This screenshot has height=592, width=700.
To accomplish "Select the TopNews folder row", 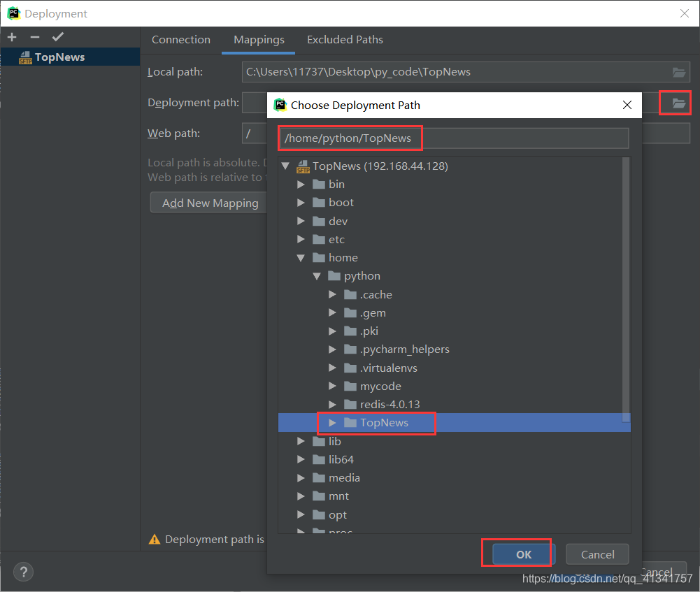I will (454, 423).
